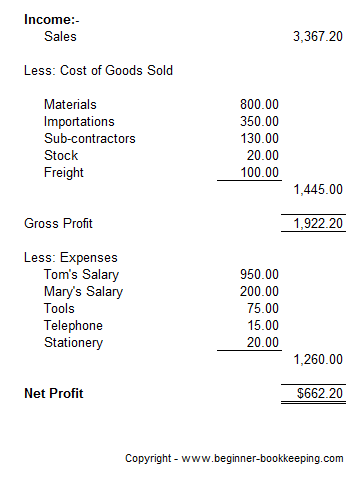
Task: Select the Importations line item
Action: [79, 122]
